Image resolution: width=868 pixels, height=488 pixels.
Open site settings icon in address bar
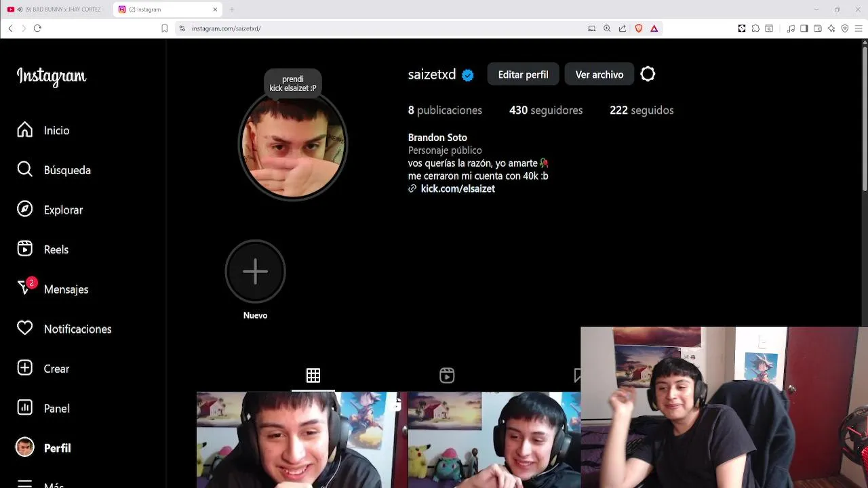coord(182,28)
